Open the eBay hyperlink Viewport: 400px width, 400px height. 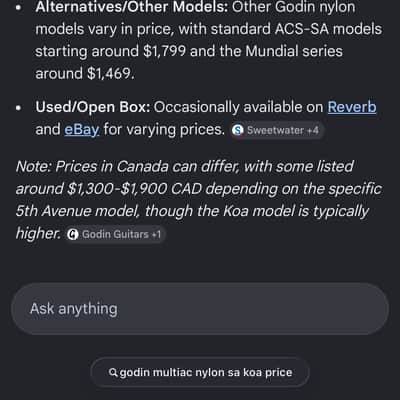coord(82,129)
